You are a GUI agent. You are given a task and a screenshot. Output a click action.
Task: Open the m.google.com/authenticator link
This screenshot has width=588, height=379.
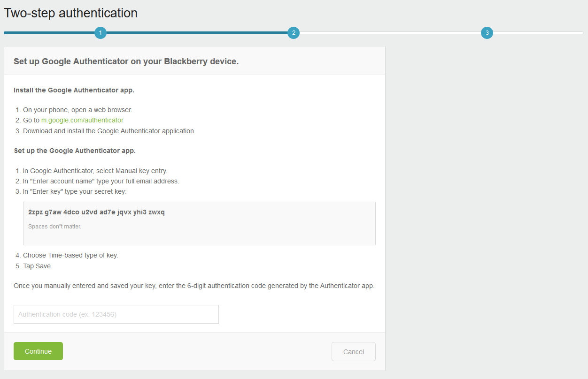coord(82,120)
